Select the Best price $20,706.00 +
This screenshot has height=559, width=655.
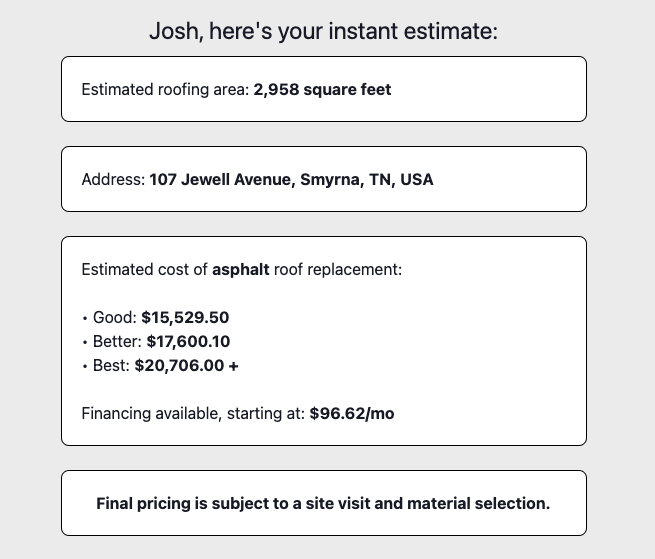click(x=187, y=366)
